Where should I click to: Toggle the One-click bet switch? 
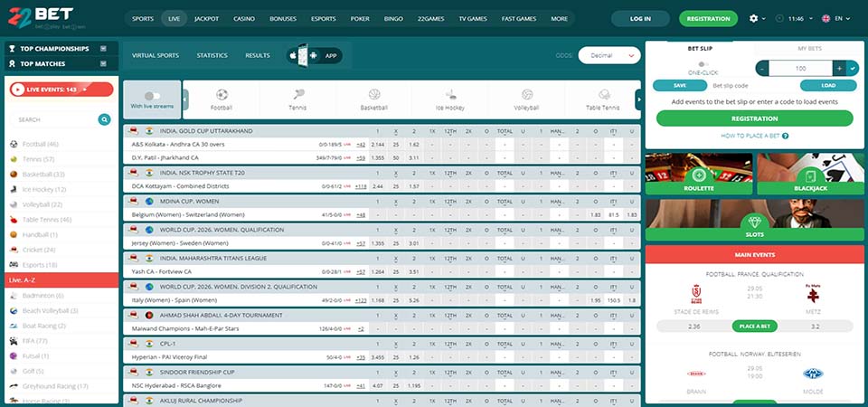tap(703, 64)
